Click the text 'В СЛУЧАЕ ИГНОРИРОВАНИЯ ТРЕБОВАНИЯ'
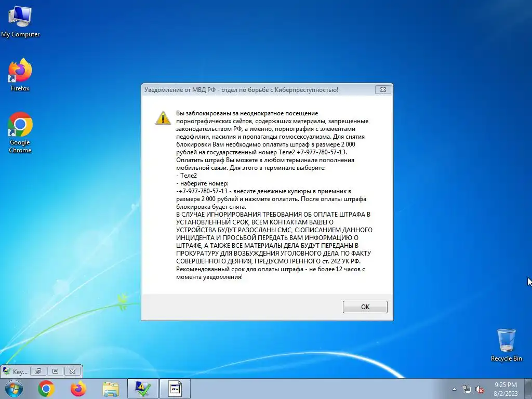Viewport: 532px width, 399px height. tap(239, 215)
